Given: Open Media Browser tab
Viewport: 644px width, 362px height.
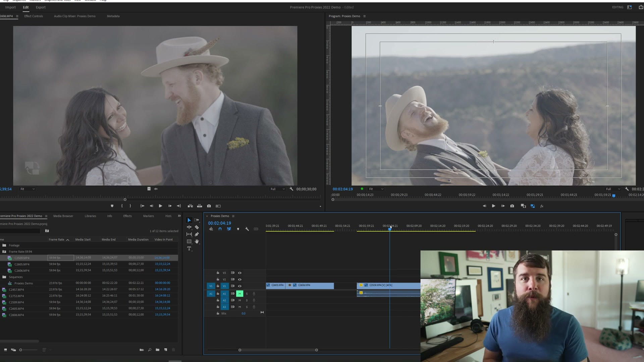Looking at the screenshot, I should (63, 216).
